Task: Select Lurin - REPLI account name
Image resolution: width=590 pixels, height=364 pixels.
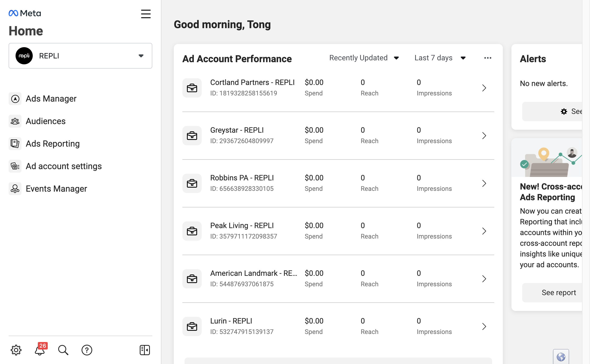Action: 231,321
